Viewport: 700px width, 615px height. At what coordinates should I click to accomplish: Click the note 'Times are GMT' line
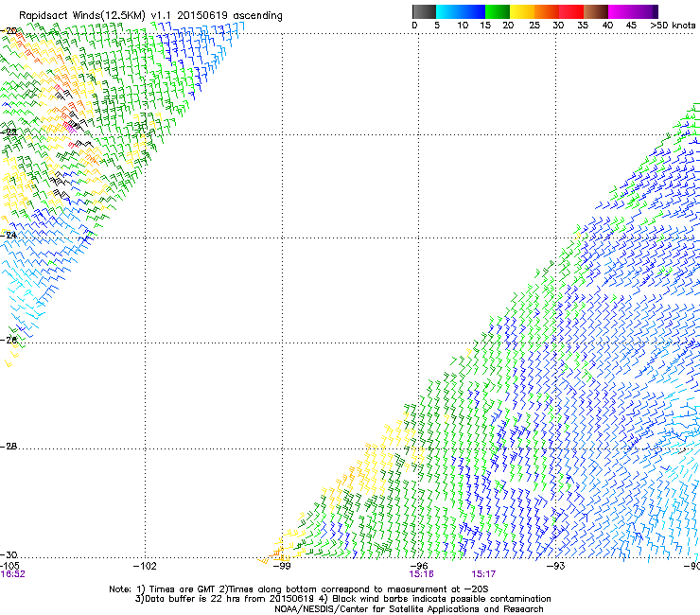point(299,589)
